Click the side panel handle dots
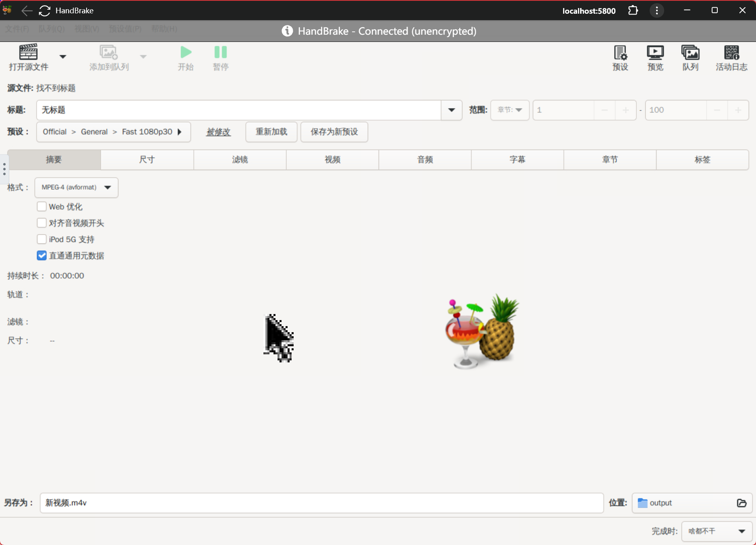This screenshot has height=545, width=756. pos(4,169)
